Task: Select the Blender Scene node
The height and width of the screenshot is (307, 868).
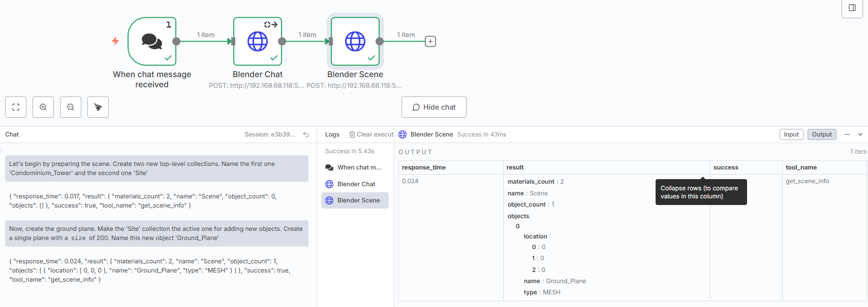Action: [x=355, y=42]
